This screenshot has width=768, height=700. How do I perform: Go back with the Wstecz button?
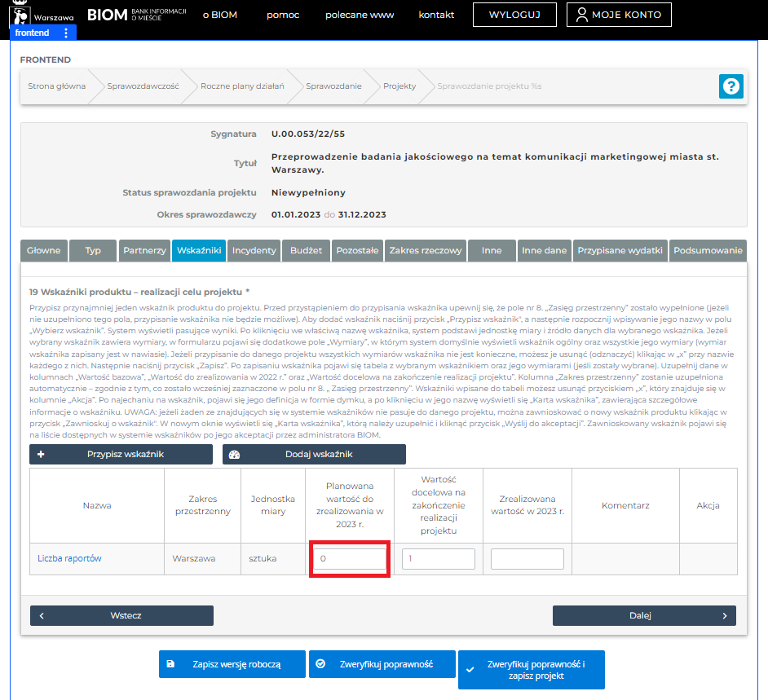121,616
